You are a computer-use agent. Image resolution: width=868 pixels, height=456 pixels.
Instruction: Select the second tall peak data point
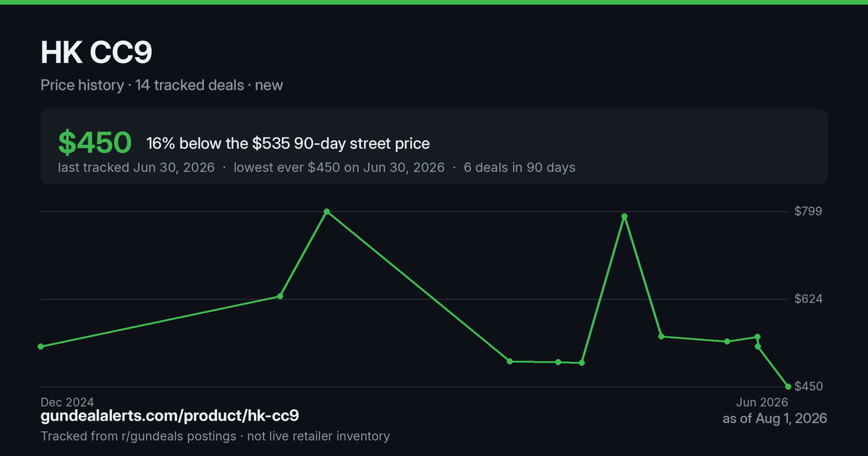624,216
